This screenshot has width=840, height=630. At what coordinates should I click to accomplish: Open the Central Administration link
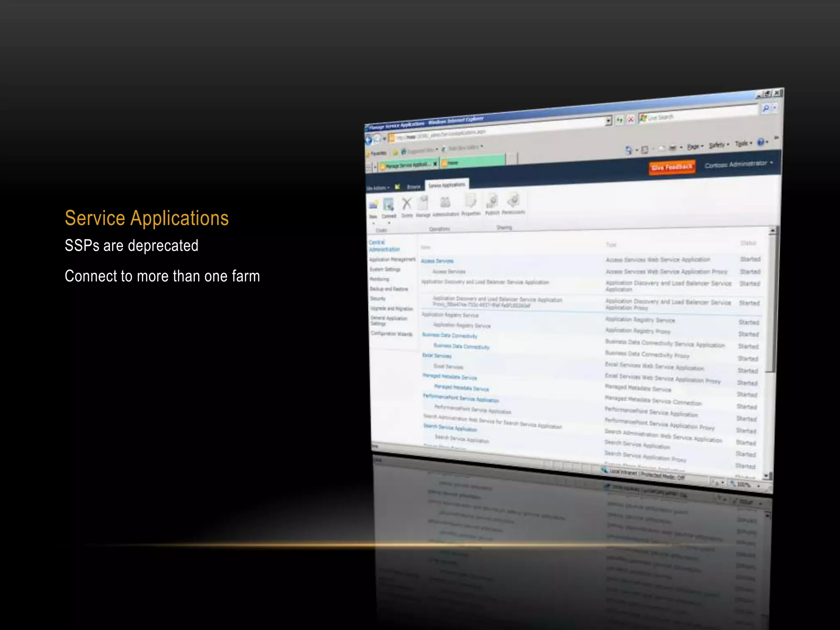click(x=384, y=246)
